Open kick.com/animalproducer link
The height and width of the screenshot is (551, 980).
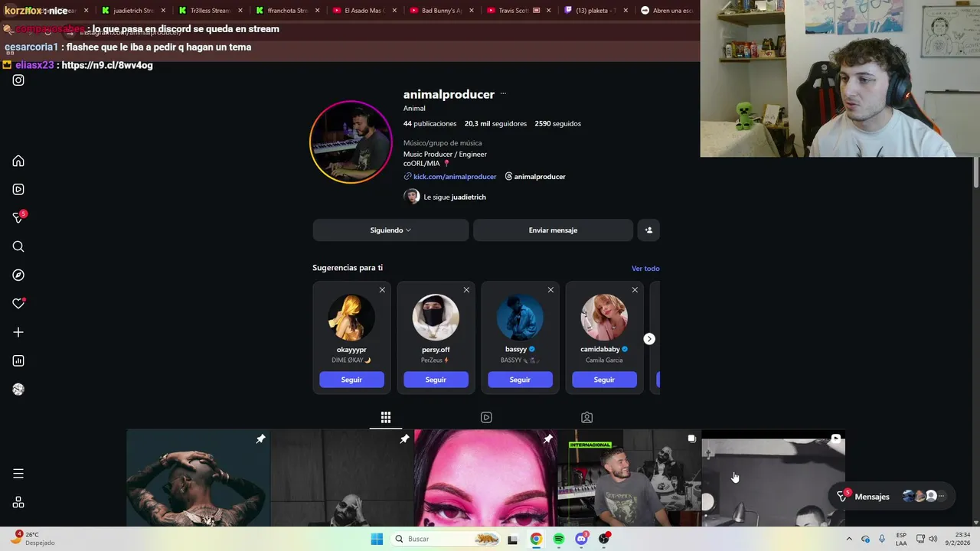click(x=455, y=177)
